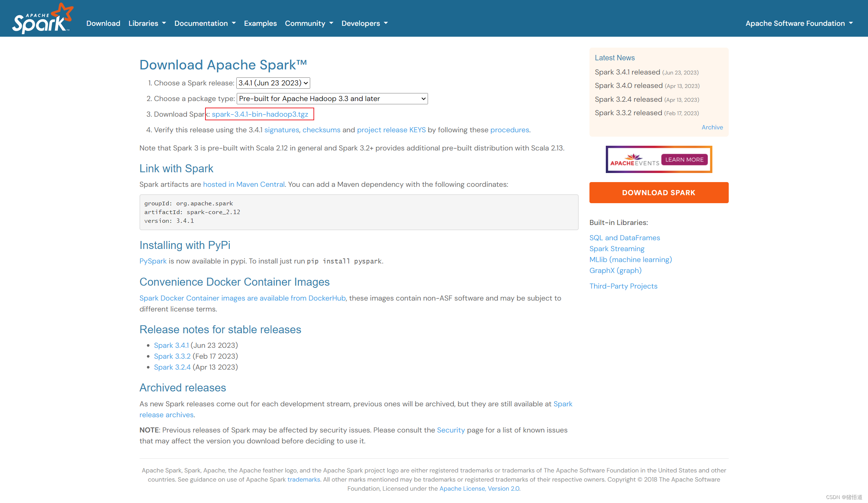Expand the Documentation nav menu
The width and height of the screenshot is (868, 503).
coord(205,23)
